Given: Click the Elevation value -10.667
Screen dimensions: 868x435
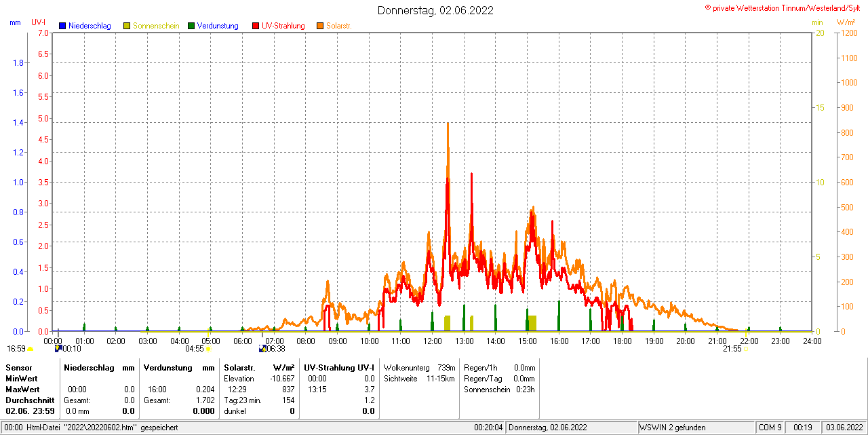Looking at the screenshot, I should (x=281, y=379).
